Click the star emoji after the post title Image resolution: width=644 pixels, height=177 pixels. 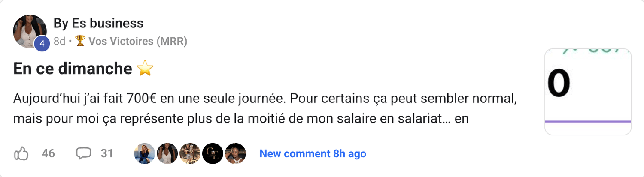[145, 69]
